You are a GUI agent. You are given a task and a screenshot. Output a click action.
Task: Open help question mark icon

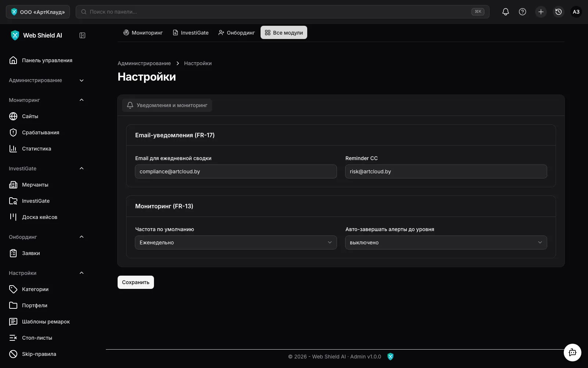tap(523, 12)
